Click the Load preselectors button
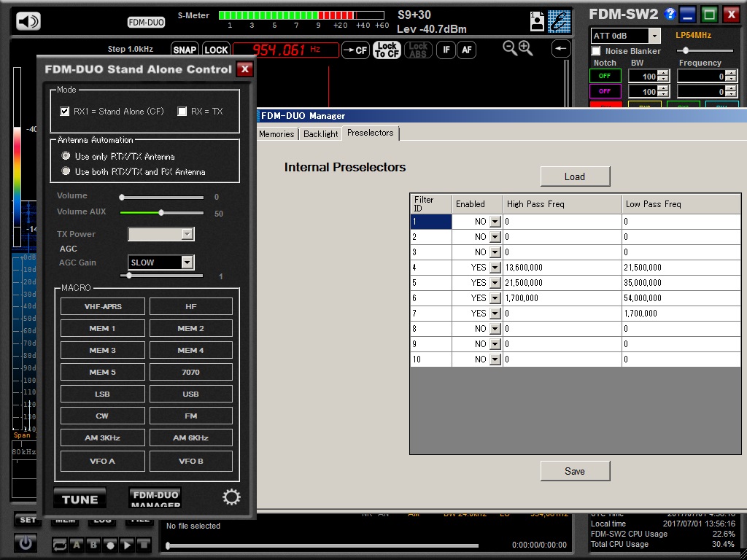747x560 pixels. [x=575, y=176]
